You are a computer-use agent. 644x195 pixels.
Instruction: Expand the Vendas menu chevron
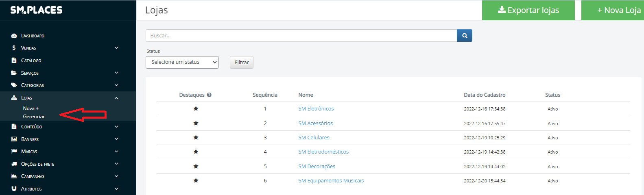116,48
